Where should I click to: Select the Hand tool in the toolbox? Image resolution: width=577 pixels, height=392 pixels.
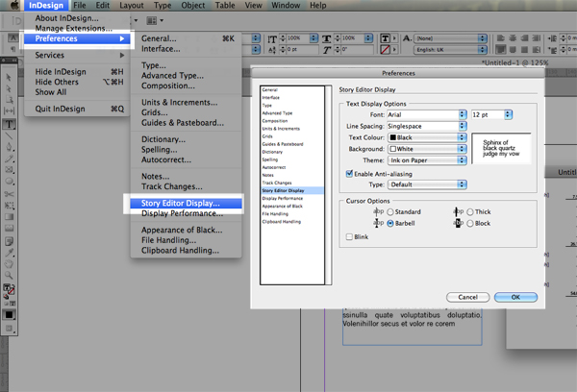pyautogui.click(x=10, y=263)
